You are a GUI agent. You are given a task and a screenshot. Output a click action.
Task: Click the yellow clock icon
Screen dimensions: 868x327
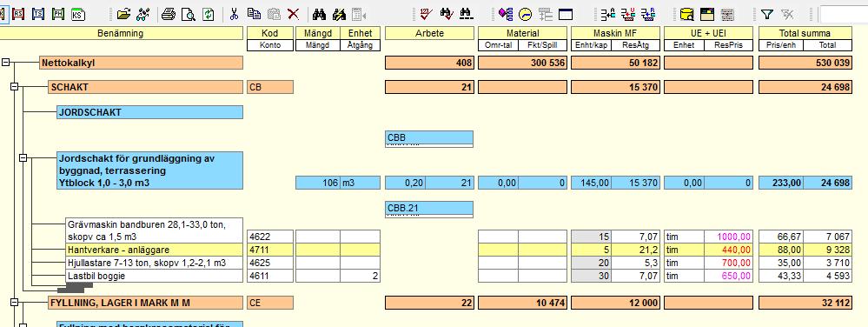coord(525,15)
